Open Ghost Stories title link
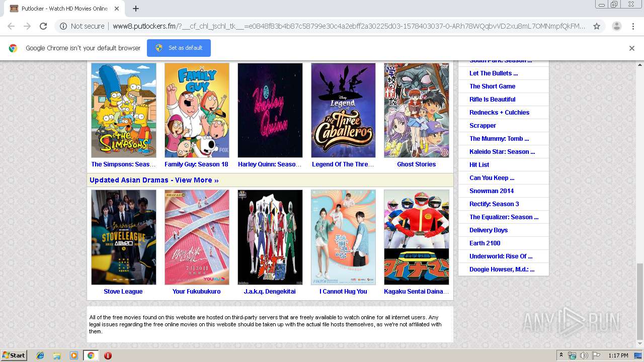The image size is (644, 362). pos(417,164)
